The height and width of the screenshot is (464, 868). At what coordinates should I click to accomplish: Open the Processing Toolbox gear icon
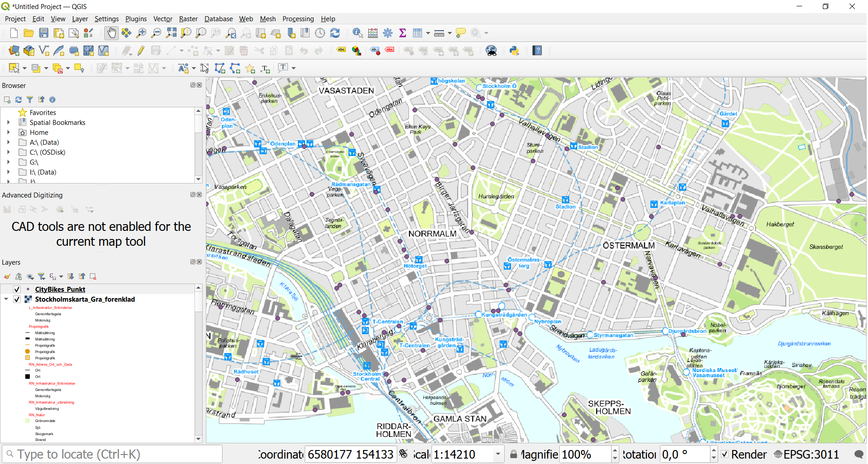click(388, 33)
